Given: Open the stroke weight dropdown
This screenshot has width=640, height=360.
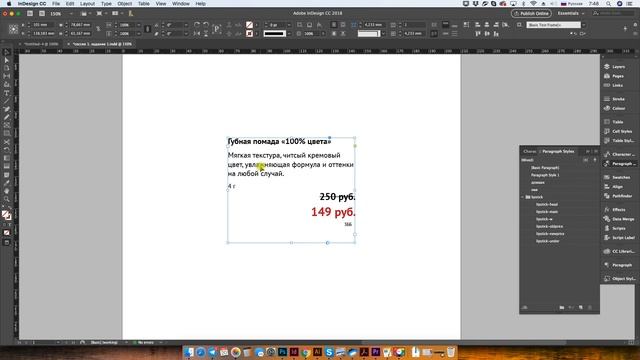Looking at the screenshot, I should coord(289,25).
